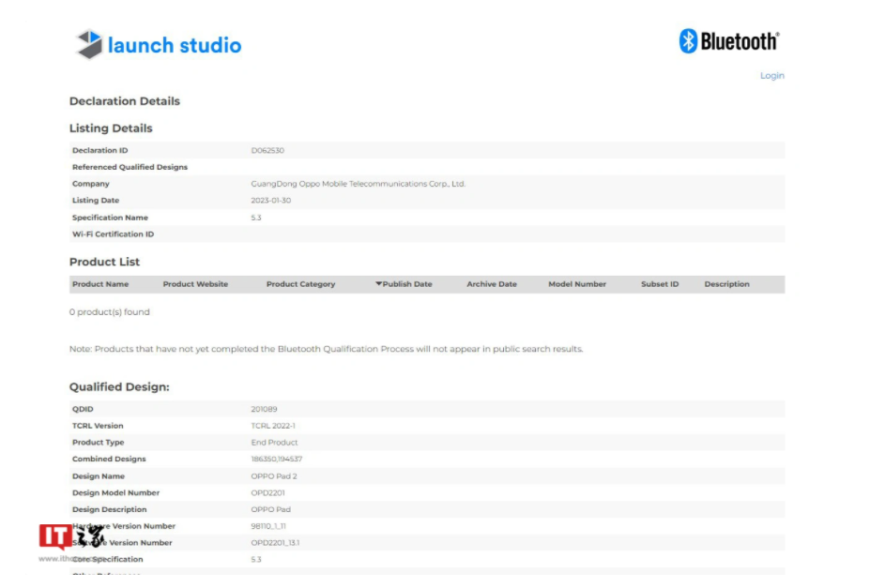
Task: Sort table by Description column
Action: pyautogui.click(x=726, y=284)
